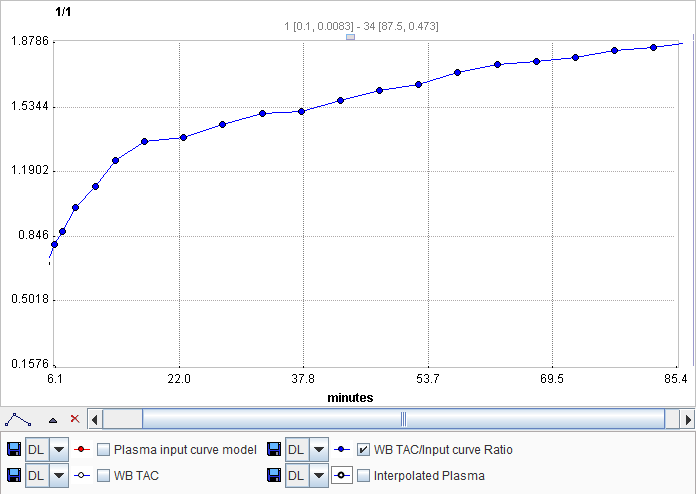
Task: Enable the WB TAC checkbox
Action: [x=103, y=475]
